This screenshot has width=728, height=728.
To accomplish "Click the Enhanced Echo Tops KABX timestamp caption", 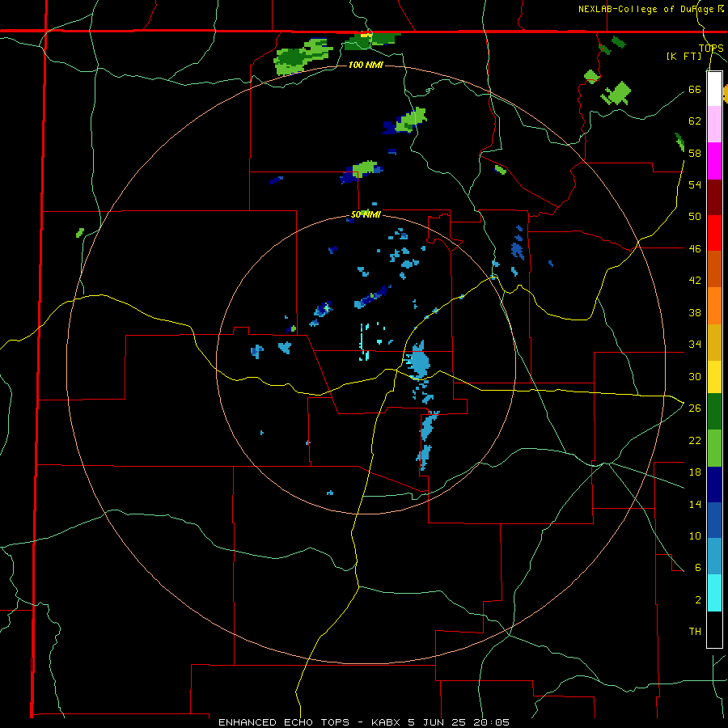I will [x=364, y=722].
